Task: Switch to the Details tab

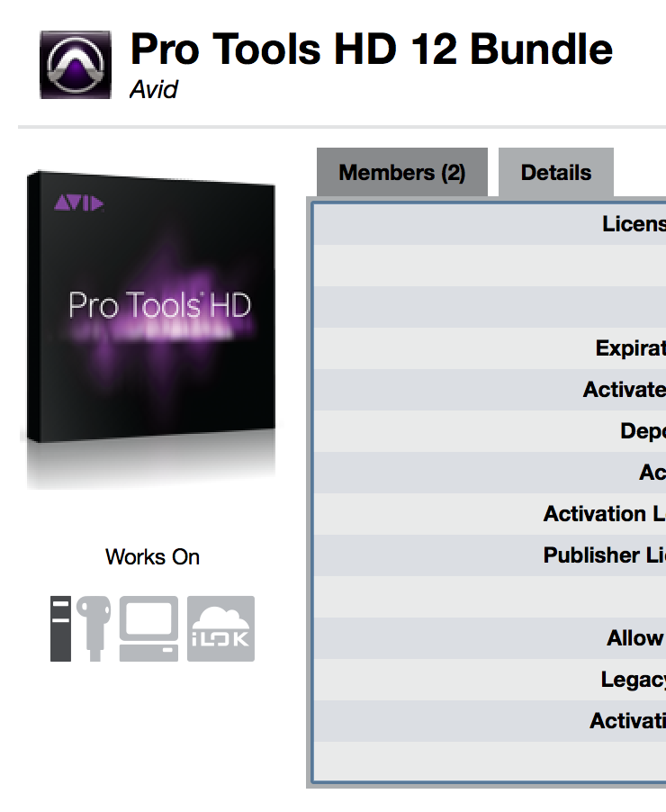Action: click(x=555, y=173)
